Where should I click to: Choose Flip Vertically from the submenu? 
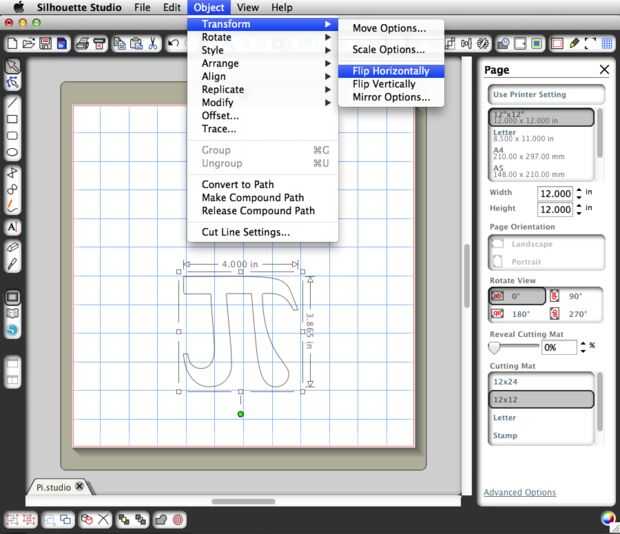[x=391, y=84]
